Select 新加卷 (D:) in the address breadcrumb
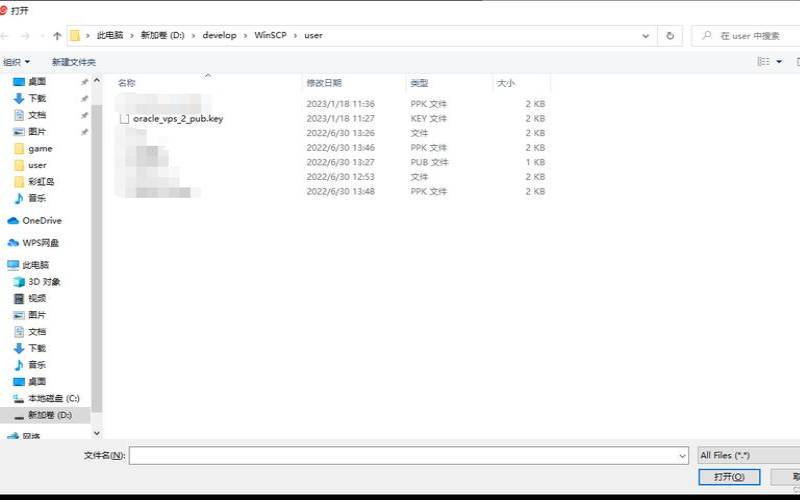 click(162, 35)
